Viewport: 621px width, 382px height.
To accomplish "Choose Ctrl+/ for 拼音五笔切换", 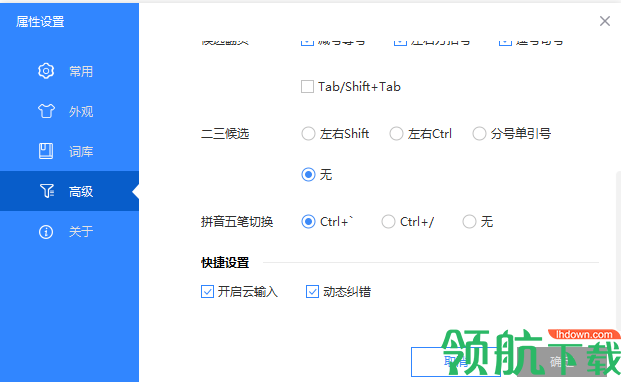I will [x=388, y=222].
